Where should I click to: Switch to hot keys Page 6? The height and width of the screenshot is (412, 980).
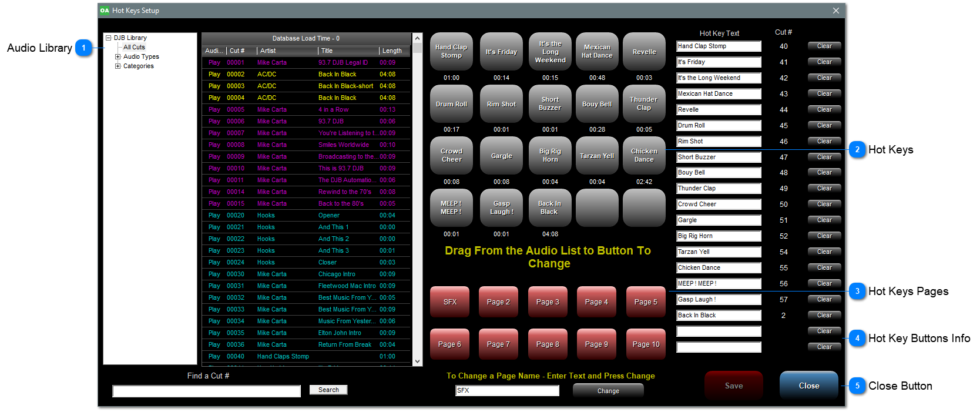pos(450,344)
